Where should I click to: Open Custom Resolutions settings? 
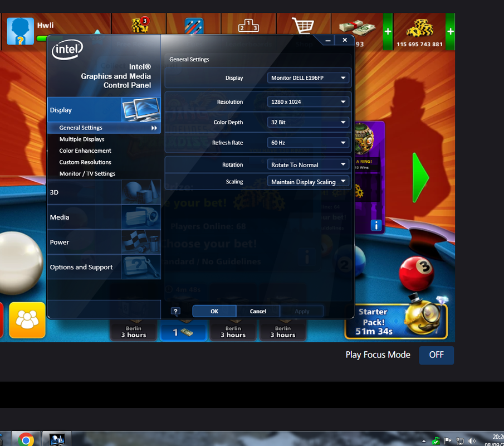tap(85, 162)
